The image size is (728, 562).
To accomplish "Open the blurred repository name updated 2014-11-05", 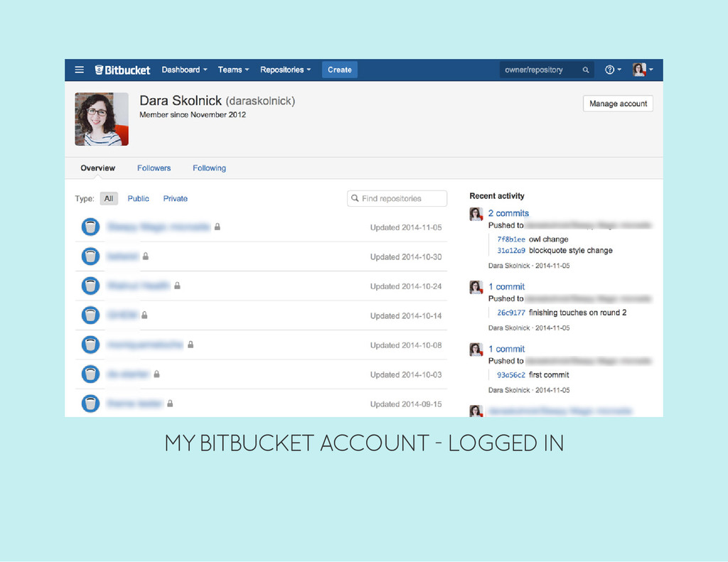I will pos(159,227).
